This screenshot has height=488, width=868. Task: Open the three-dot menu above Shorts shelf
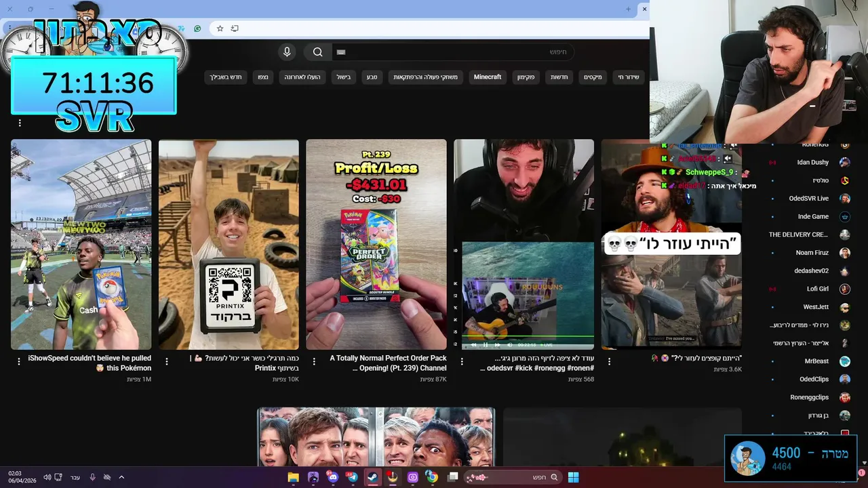(x=20, y=123)
